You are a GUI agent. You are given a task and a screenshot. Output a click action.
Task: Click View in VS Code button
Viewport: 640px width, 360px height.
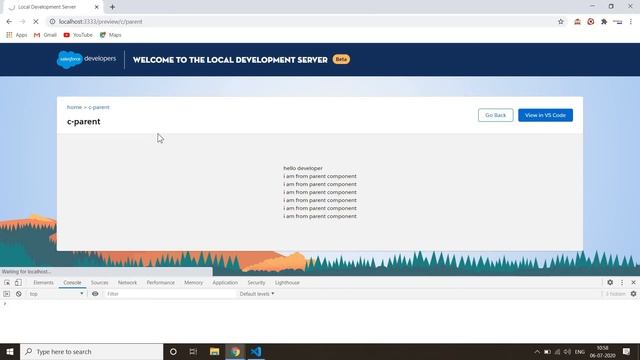[545, 115]
